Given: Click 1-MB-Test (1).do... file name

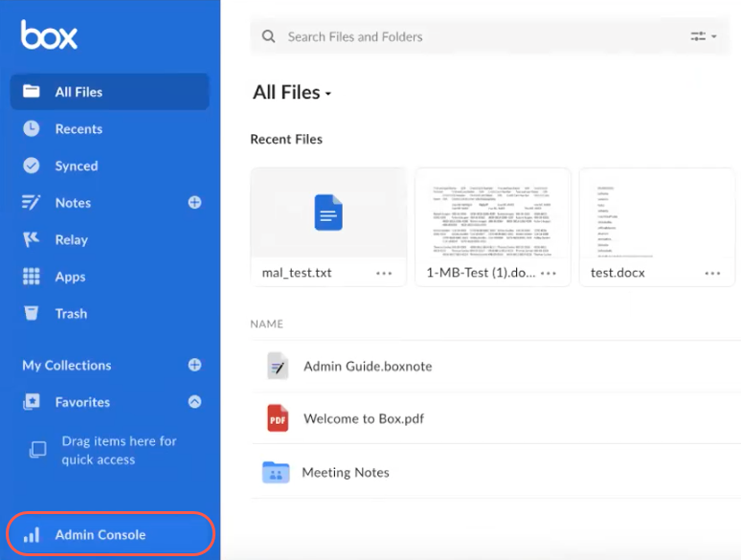Looking at the screenshot, I should 481,273.
